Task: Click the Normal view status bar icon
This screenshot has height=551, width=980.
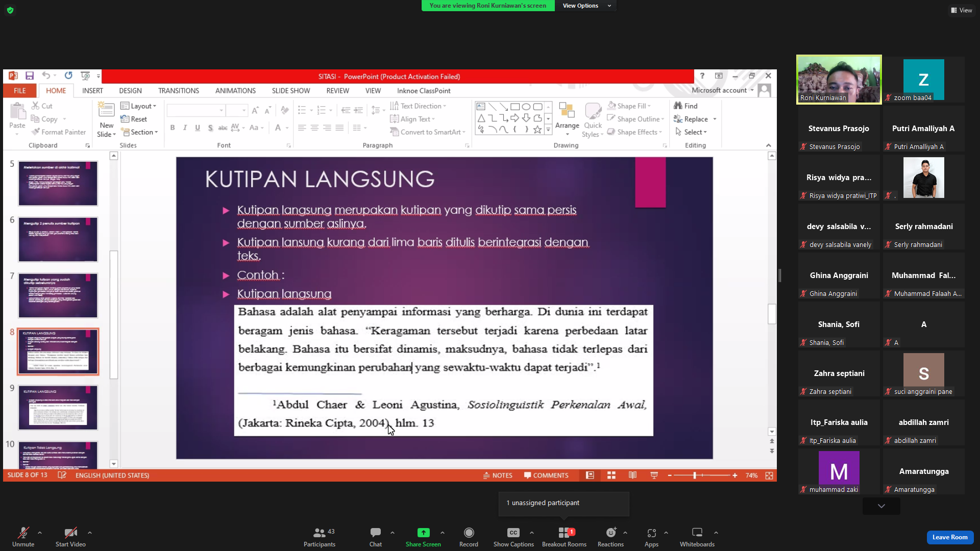Action: 590,475
